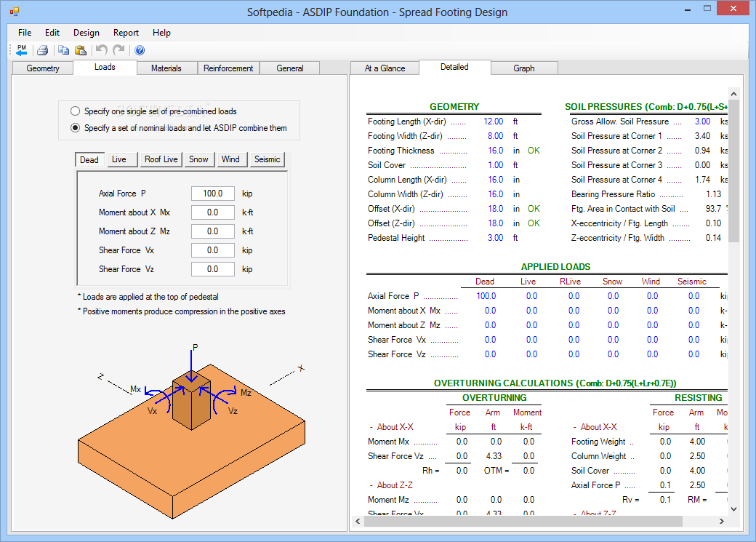
Task: Click the horizontal scrollbar thumb in results panel
Action: click(x=523, y=521)
